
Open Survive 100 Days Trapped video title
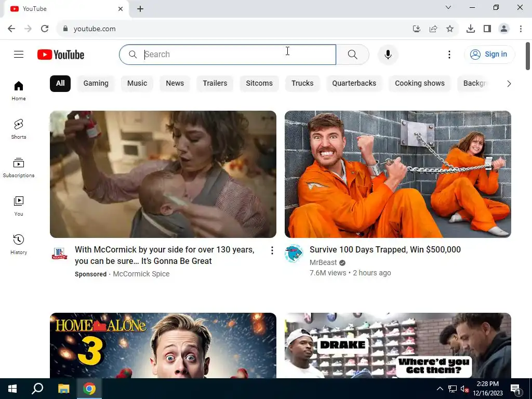[385, 250]
